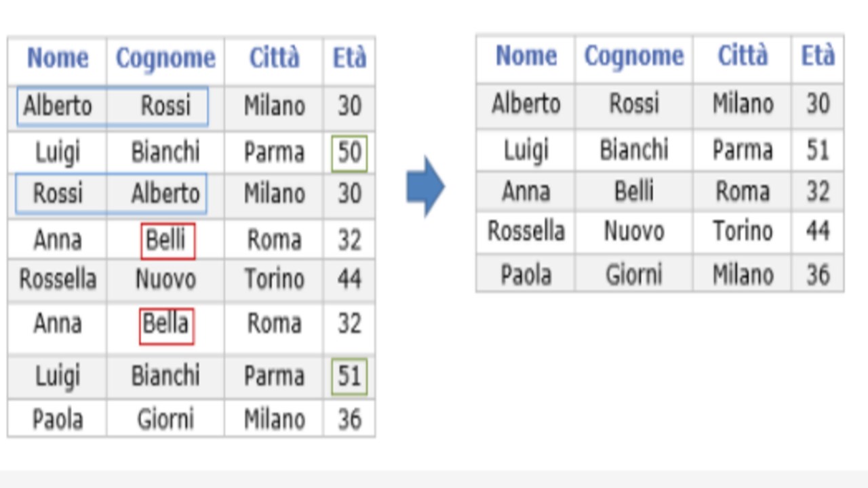Select "Rossella" in the right table
Screen dimensions: 868x488
pyautogui.click(x=526, y=232)
